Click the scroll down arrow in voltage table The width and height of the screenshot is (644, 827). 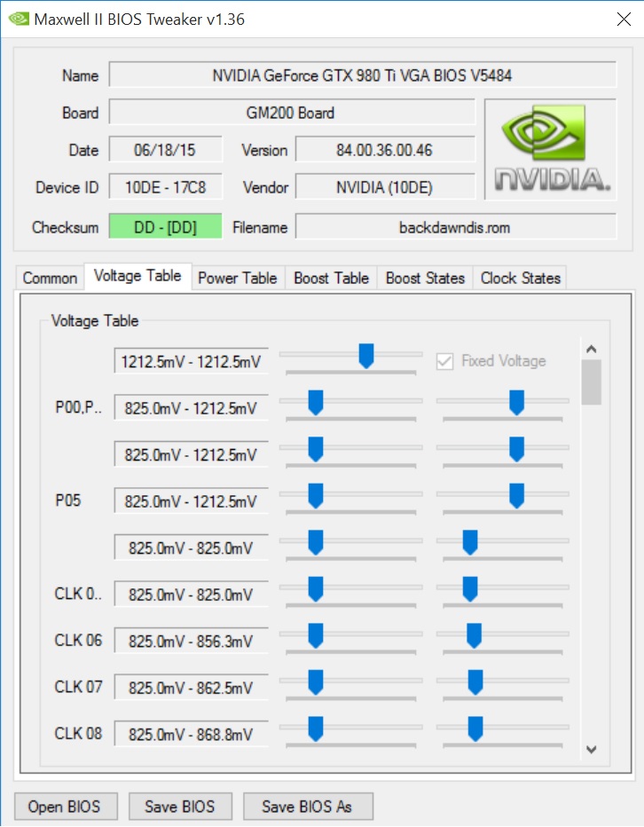592,749
